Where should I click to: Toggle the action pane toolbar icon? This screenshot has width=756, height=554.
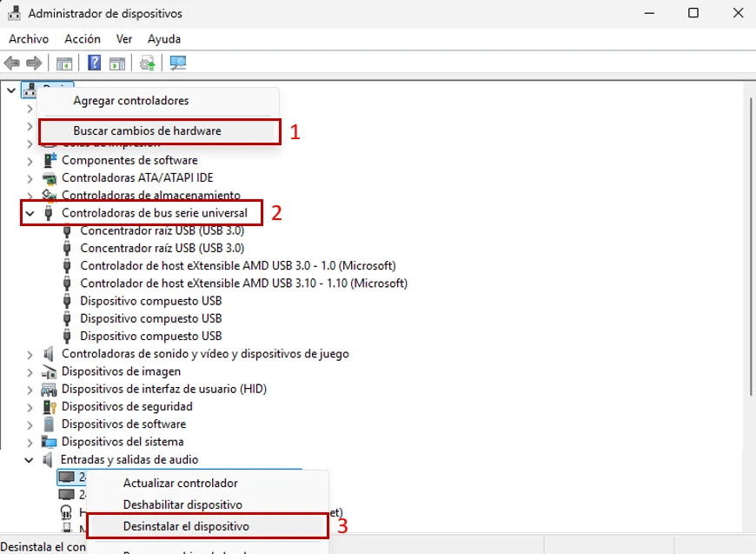coord(117,63)
